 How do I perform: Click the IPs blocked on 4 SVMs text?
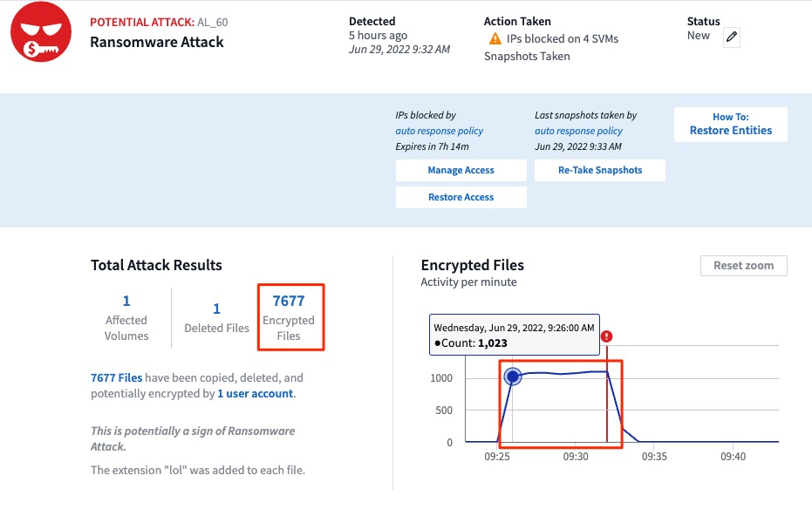563,39
